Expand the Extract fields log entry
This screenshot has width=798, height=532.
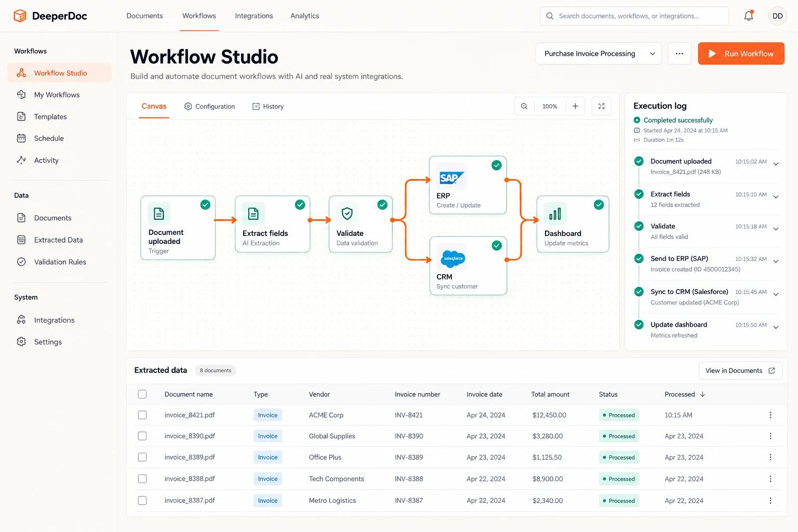click(x=776, y=197)
